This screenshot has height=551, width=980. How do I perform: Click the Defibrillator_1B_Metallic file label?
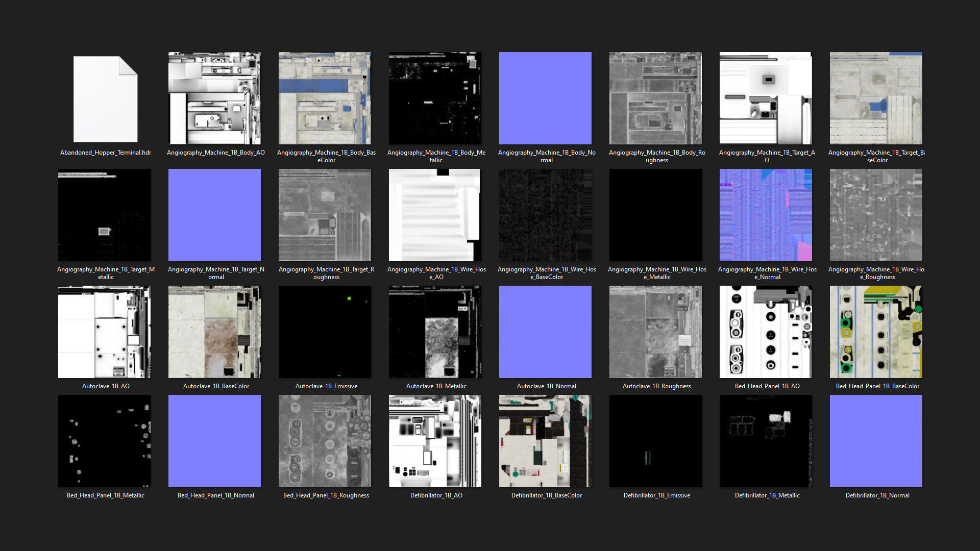767,495
